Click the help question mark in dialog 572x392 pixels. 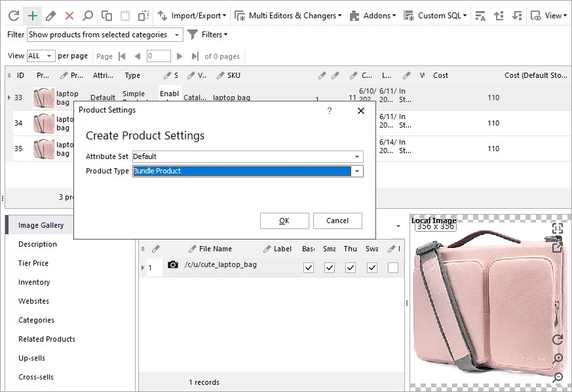[x=330, y=111]
